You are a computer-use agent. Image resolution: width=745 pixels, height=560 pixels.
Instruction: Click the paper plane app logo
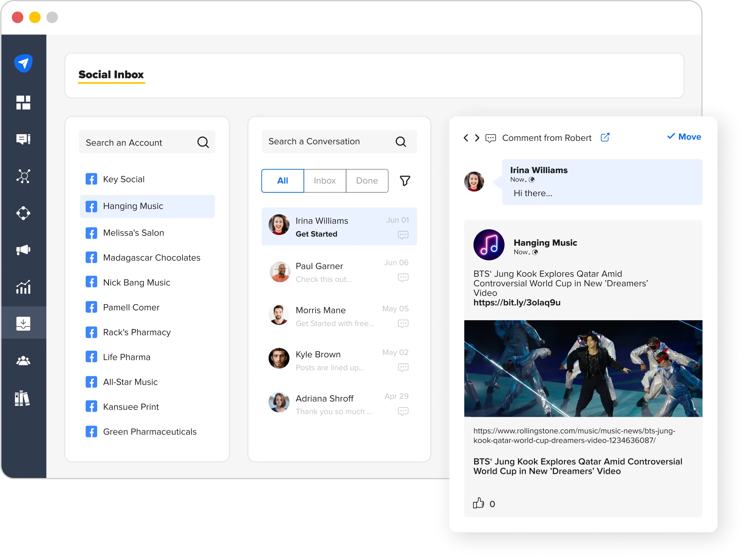point(23,63)
